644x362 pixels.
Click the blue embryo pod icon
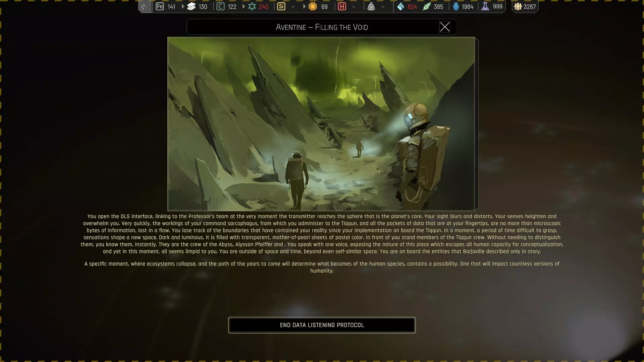click(456, 6)
